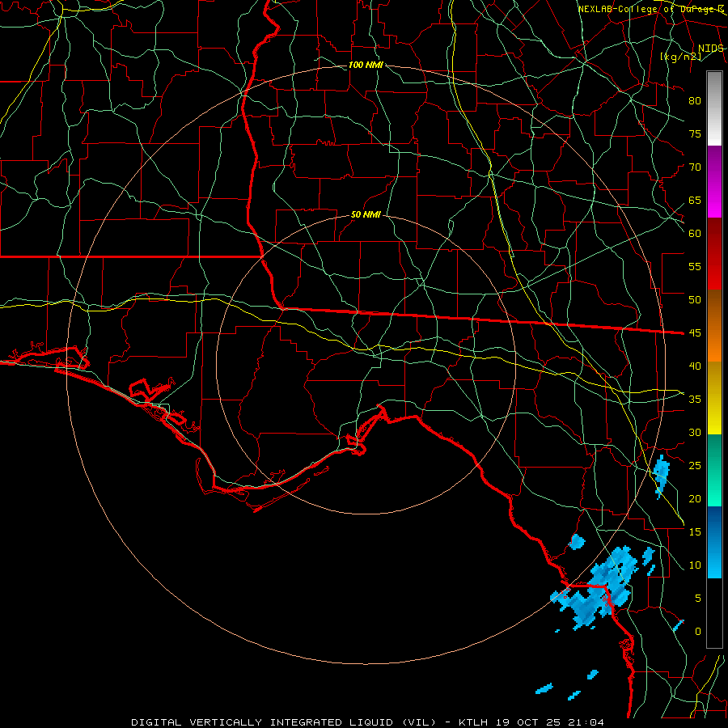Click the 'KTLH' radar site identifier
This screenshot has width=728, height=728.
pos(474,722)
